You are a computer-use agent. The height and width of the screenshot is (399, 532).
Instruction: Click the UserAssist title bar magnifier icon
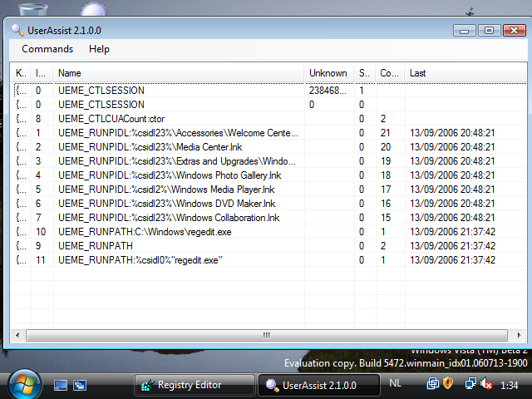click(x=17, y=30)
